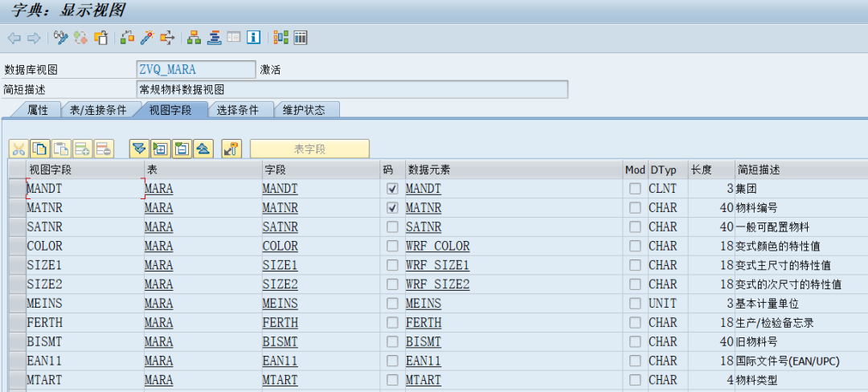The height and width of the screenshot is (392, 868).
Task: Click the DTyp column header
Action: (668, 169)
